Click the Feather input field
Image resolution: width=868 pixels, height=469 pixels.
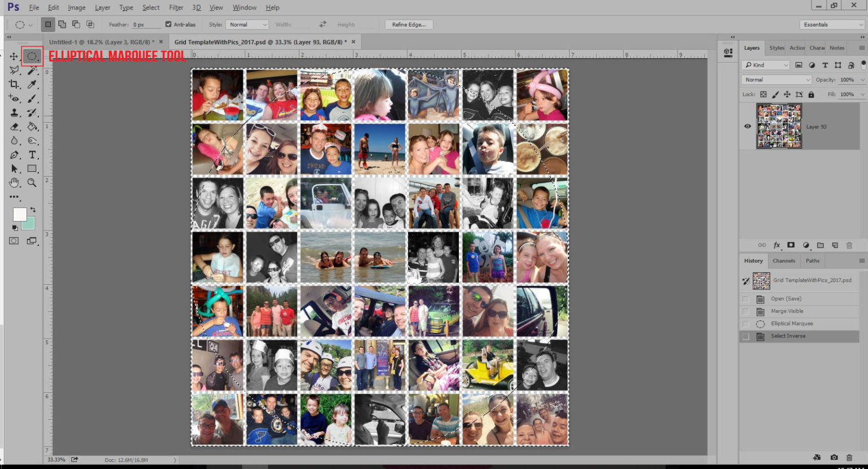click(x=146, y=24)
